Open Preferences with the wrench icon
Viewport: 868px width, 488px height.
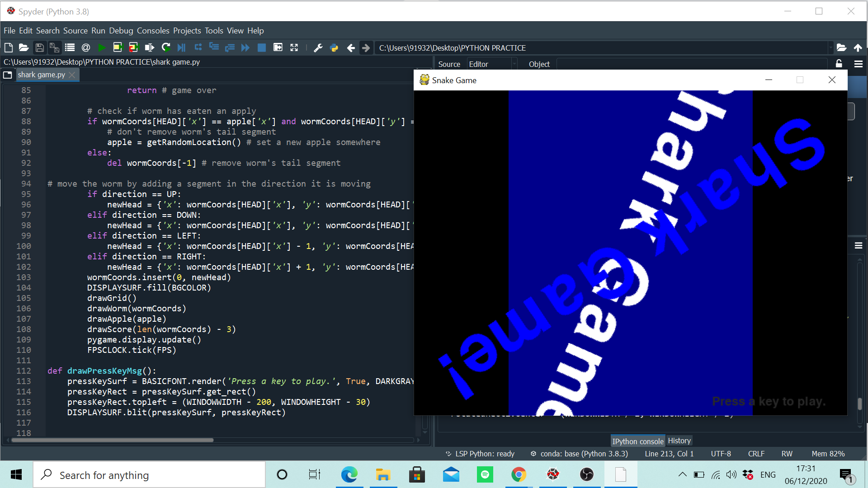pyautogui.click(x=318, y=47)
